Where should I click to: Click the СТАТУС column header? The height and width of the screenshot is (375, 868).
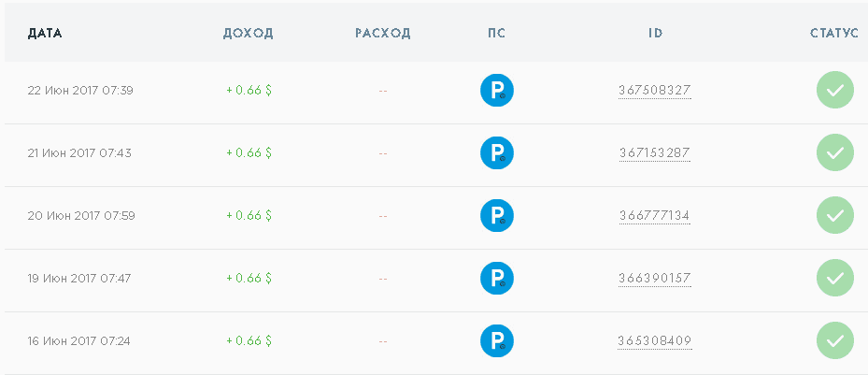[x=834, y=34]
